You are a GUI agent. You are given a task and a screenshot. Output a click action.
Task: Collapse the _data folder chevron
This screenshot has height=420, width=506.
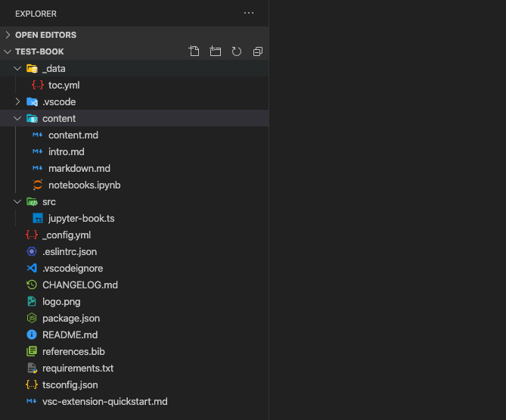coord(17,68)
